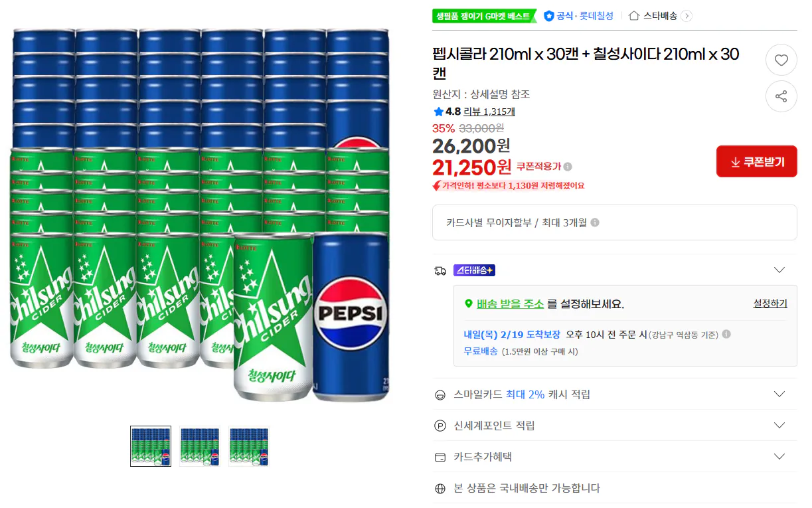
Task: Navigate via the 스타배송 breadcrumb at top
Action: click(660, 16)
